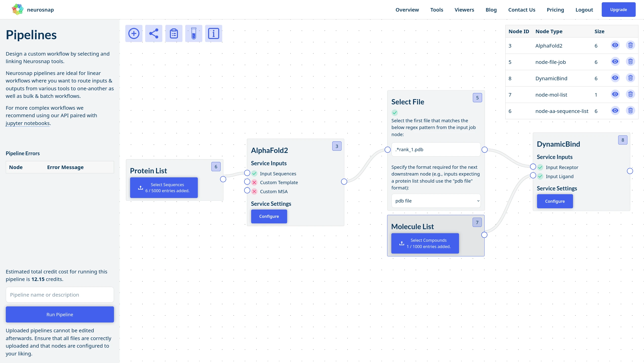Open the test tube icon in the toolbar
This screenshot has height=363, width=644.
[x=194, y=33]
